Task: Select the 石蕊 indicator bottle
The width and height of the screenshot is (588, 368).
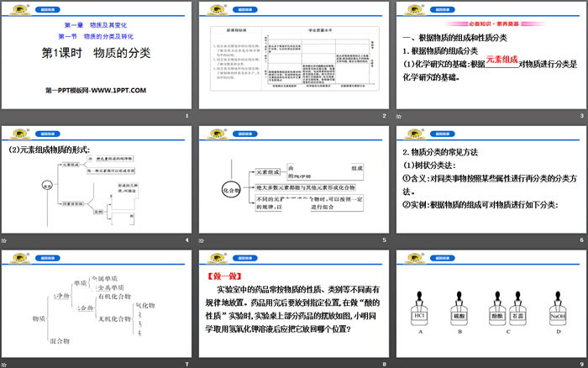Action: click(519, 314)
